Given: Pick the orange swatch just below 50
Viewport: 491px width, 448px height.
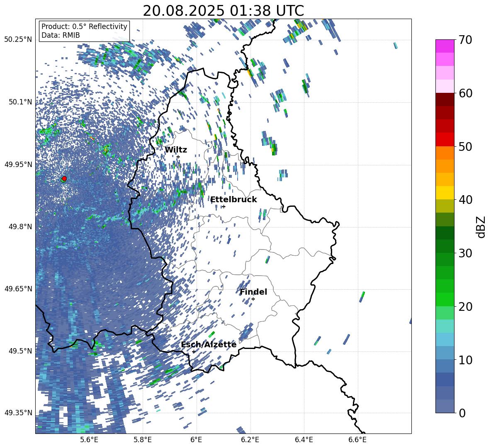Looking at the screenshot, I should [445, 153].
